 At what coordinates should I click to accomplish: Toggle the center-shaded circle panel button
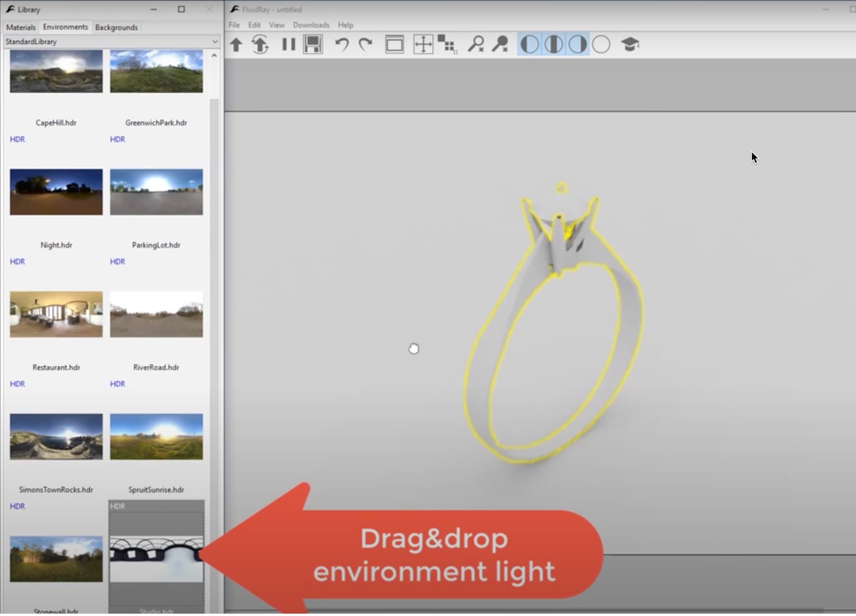click(x=553, y=45)
